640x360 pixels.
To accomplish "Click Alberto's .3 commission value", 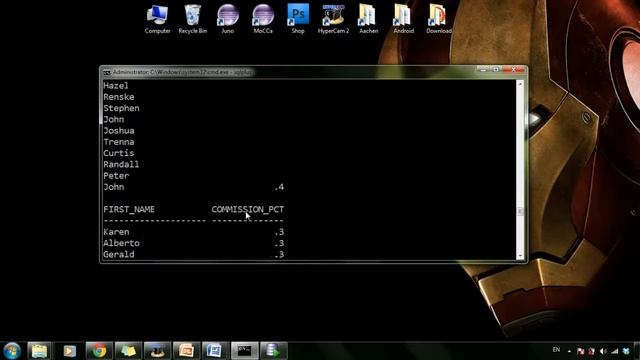I will click(279, 243).
